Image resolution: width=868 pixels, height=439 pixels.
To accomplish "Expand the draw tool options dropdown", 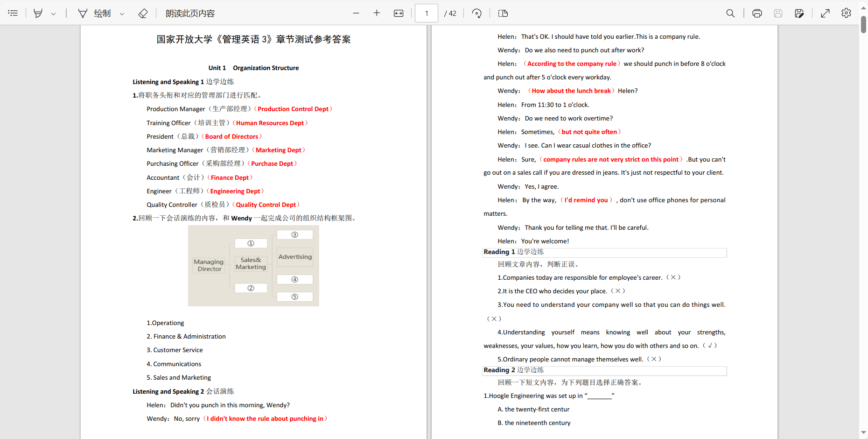I will 122,14.
